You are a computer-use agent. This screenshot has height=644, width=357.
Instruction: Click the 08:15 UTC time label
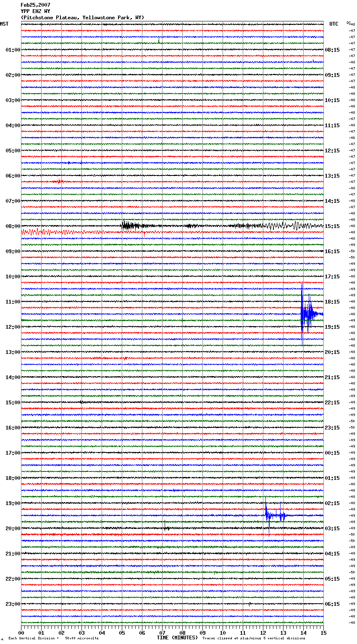[x=332, y=50]
